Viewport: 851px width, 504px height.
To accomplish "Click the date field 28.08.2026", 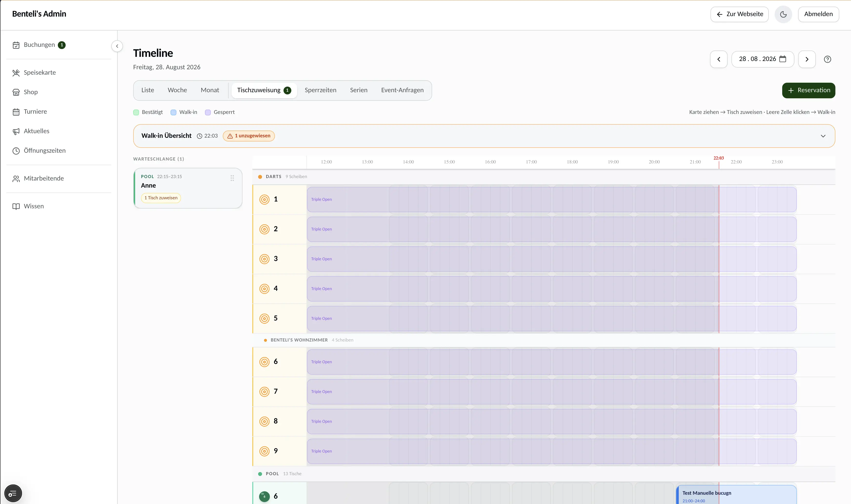I will 763,60.
